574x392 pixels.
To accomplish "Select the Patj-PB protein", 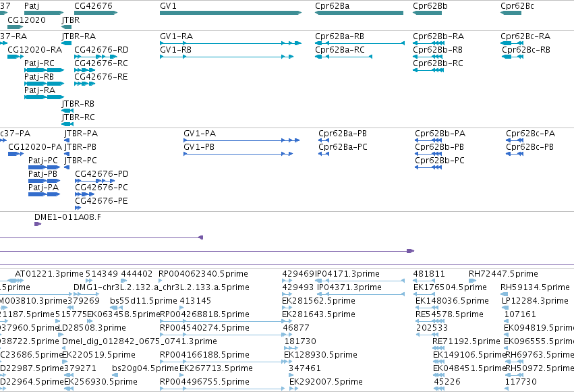I will 45,181.
